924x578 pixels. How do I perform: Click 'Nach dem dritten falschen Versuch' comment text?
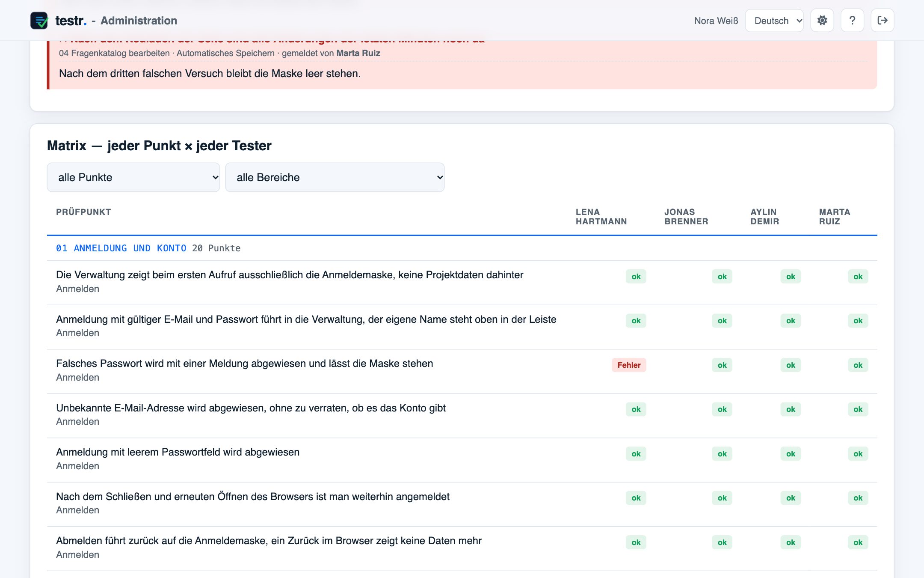(210, 74)
